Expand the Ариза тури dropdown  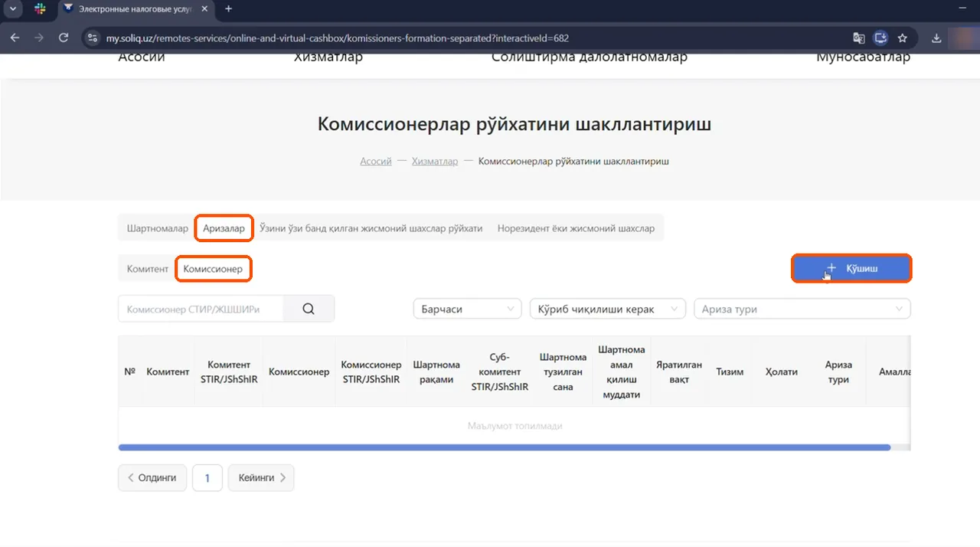point(802,309)
